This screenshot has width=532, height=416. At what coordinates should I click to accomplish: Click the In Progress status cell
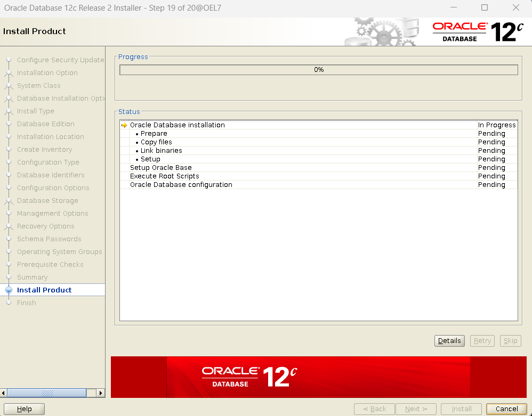(x=497, y=125)
